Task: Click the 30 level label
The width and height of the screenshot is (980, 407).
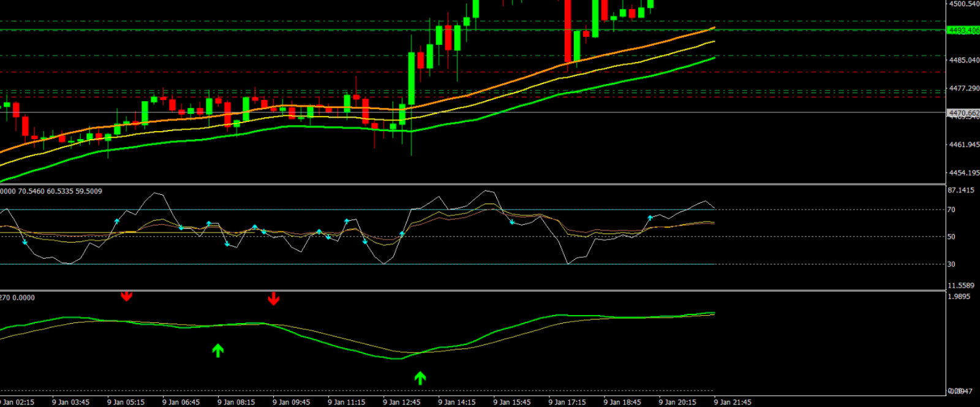Action: coord(951,264)
